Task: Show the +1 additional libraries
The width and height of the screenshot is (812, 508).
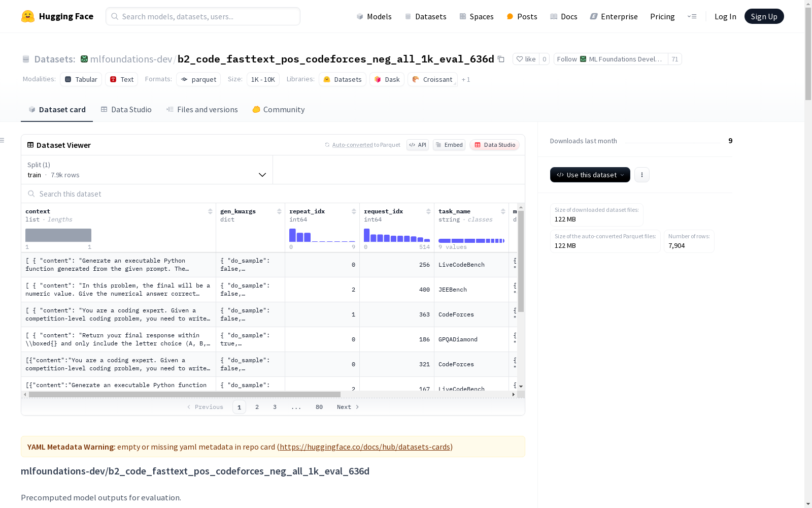Action: tap(466, 80)
